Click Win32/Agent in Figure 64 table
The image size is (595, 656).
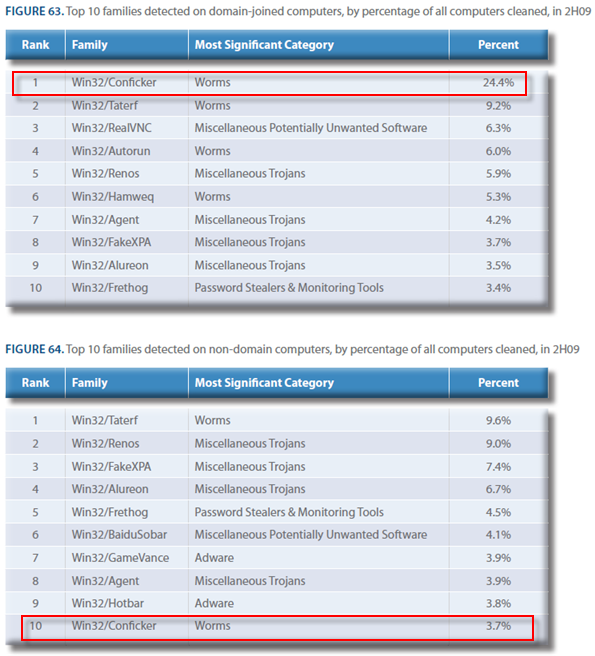pyautogui.click(x=105, y=581)
